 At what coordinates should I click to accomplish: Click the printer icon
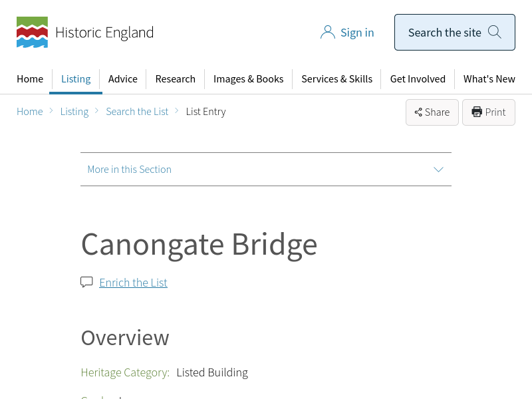point(477,112)
